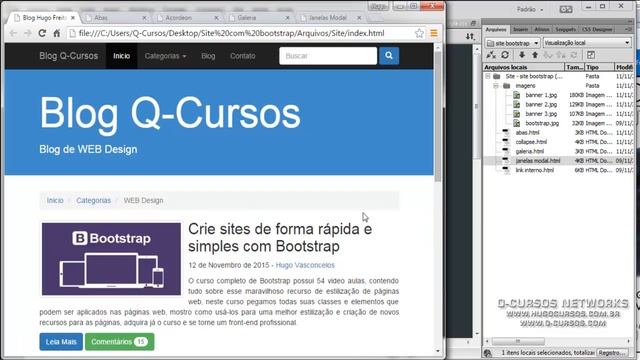Click the disabled check-in files icon
The image size is (640, 360).
click(x=561, y=55)
